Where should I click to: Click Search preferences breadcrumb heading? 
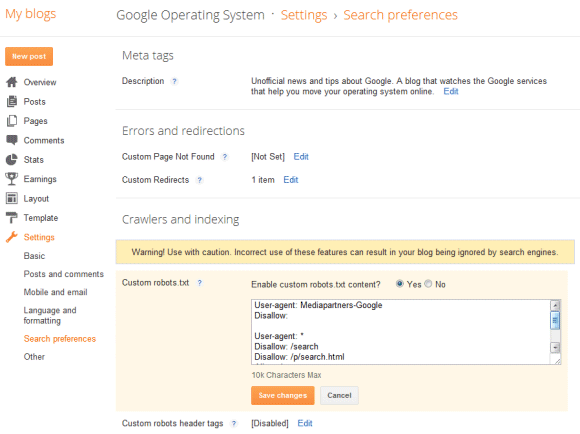[x=400, y=15]
